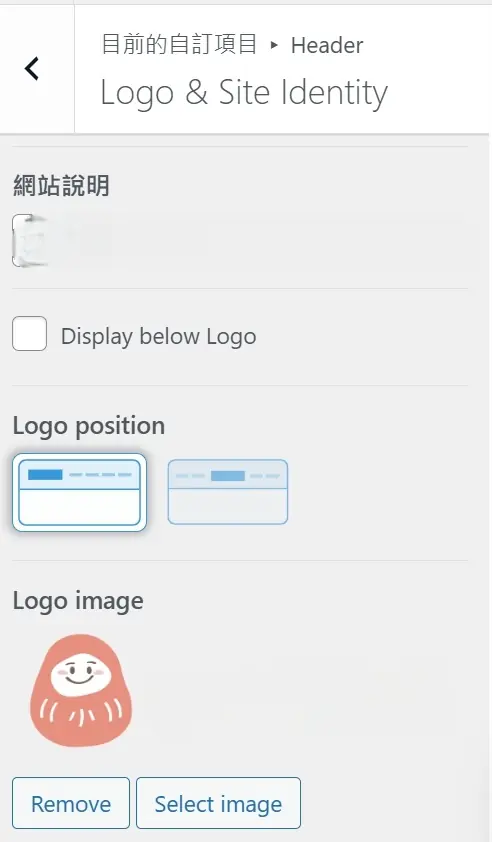Select the left-aligned logo position layout
492x842 pixels.
click(79, 492)
